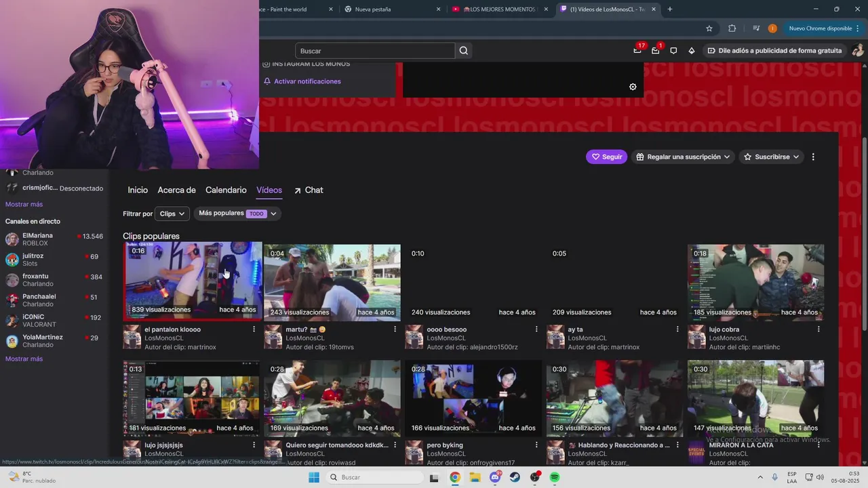Click 'Dile adiós a publicidad' button
The width and height of the screenshot is (868, 488).
point(774,50)
